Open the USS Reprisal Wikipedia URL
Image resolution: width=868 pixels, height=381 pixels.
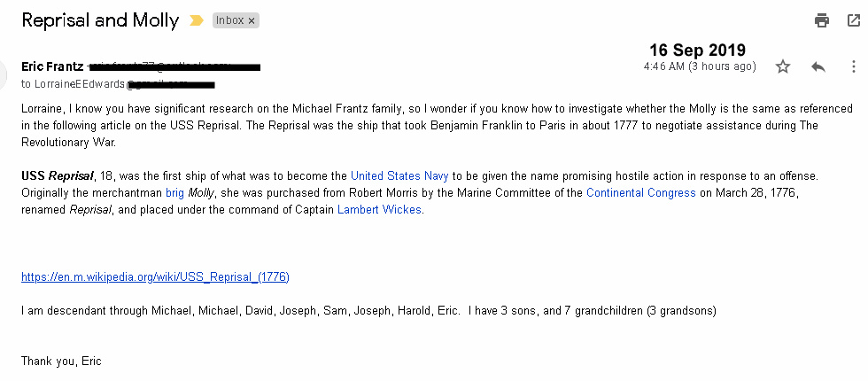pyautogui.click(x=155, y=276)
